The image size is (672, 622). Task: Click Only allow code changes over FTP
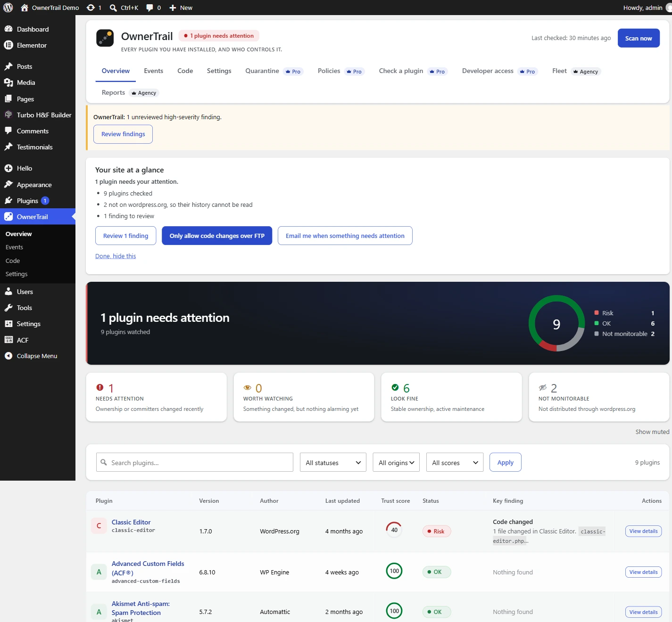click(217, 236)
